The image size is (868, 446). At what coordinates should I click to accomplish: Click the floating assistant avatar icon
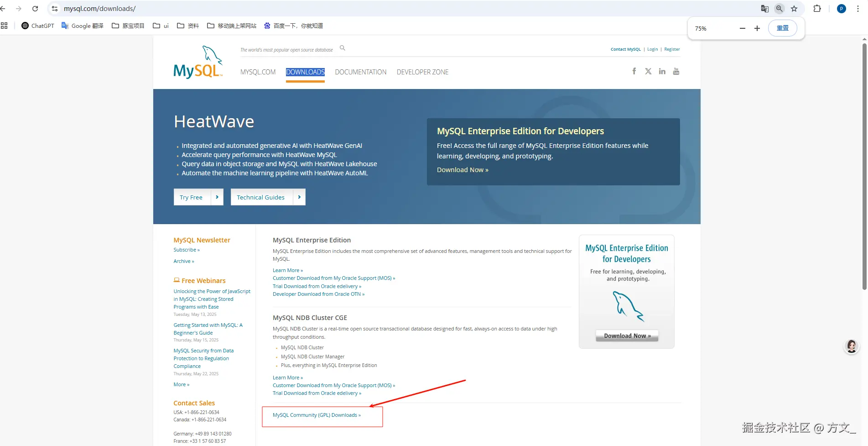click(852, 347)
